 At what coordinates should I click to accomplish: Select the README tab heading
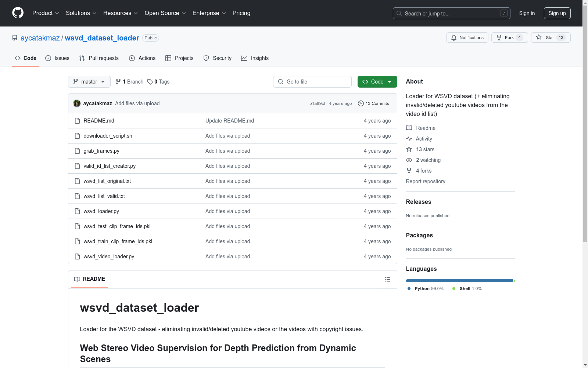pyautogui.click(x=90, y=279)
